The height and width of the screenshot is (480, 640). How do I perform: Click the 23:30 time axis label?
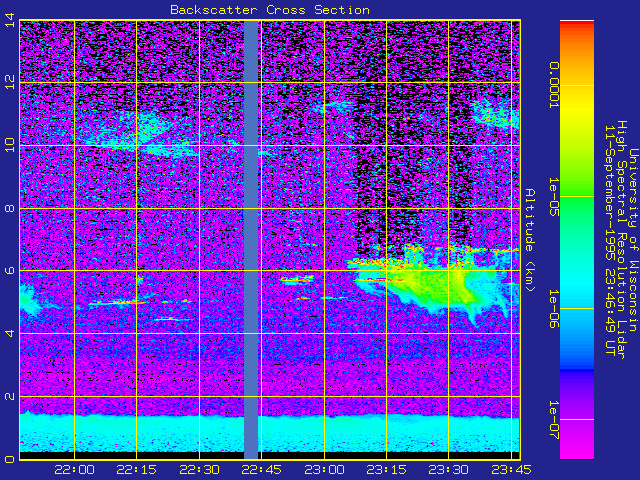coord(449,470)
